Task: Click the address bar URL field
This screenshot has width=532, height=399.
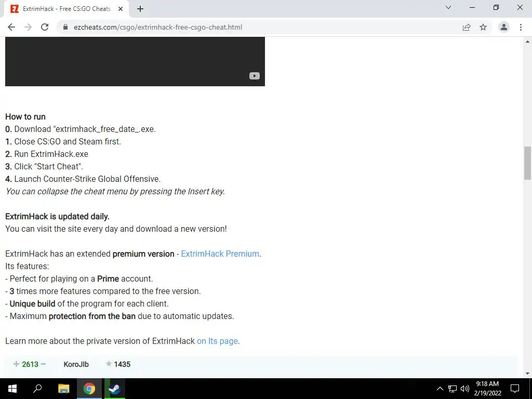Action: (x=258, y=27)
